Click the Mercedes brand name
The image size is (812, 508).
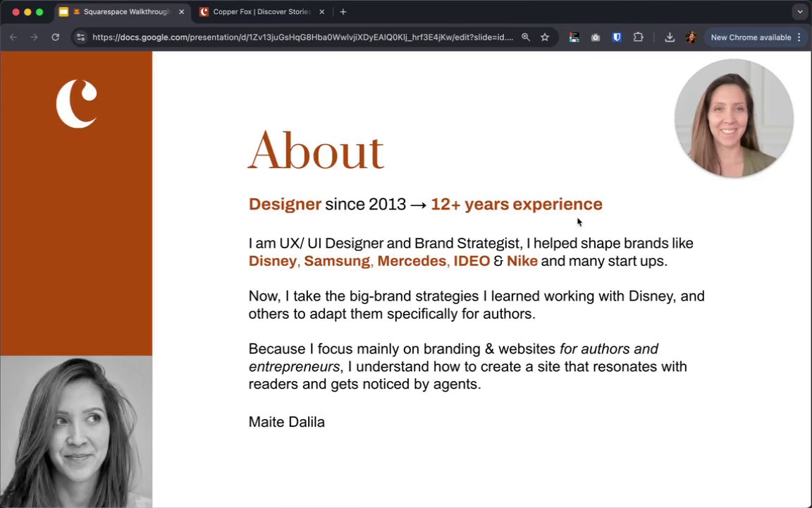(x=412, y=261)
